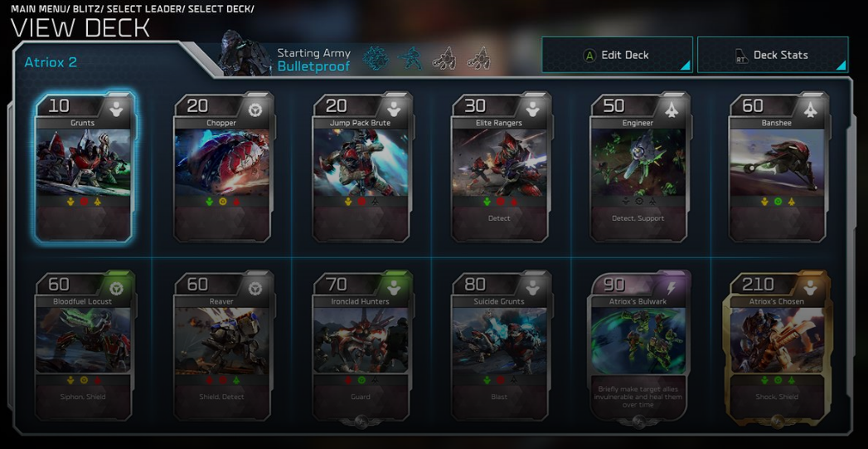
Task: Click the Suicide Grunts card
Action: [501, 346]
